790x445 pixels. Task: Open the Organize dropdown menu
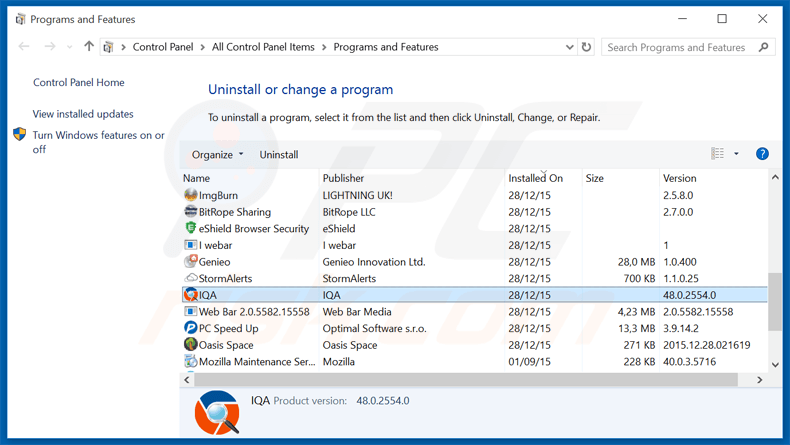click(217, 155)
